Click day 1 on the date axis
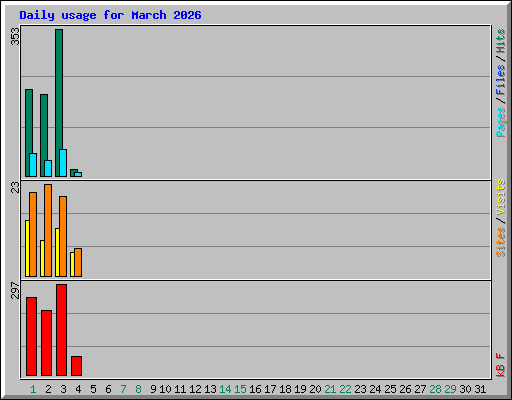The height and width of the screenshot is (400, 512). pyautogui.click(x=33, y=389)
